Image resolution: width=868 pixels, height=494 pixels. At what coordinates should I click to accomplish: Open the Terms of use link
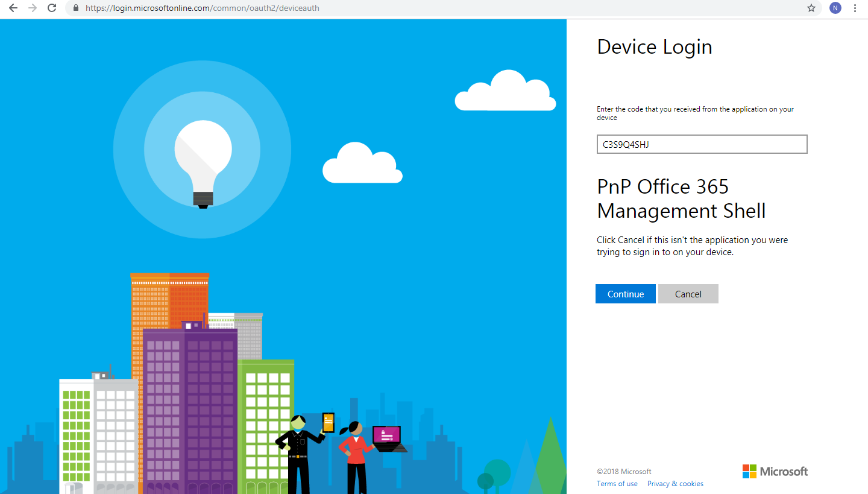(617, 484)
